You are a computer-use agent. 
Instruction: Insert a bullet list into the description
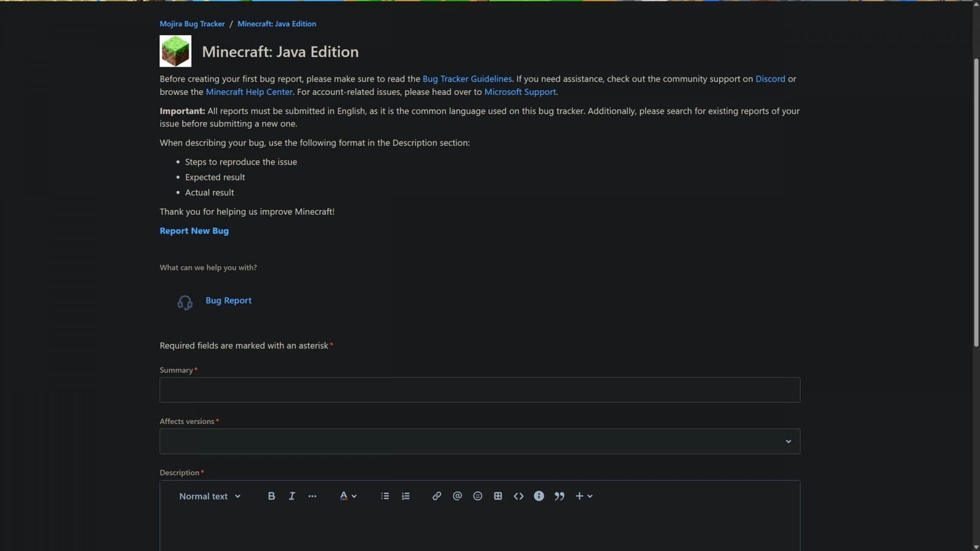click(385, 496)
